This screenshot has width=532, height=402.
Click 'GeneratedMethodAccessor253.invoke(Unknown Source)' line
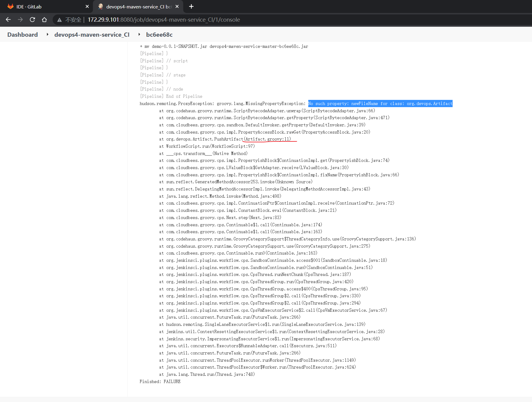tap(236, 182)
